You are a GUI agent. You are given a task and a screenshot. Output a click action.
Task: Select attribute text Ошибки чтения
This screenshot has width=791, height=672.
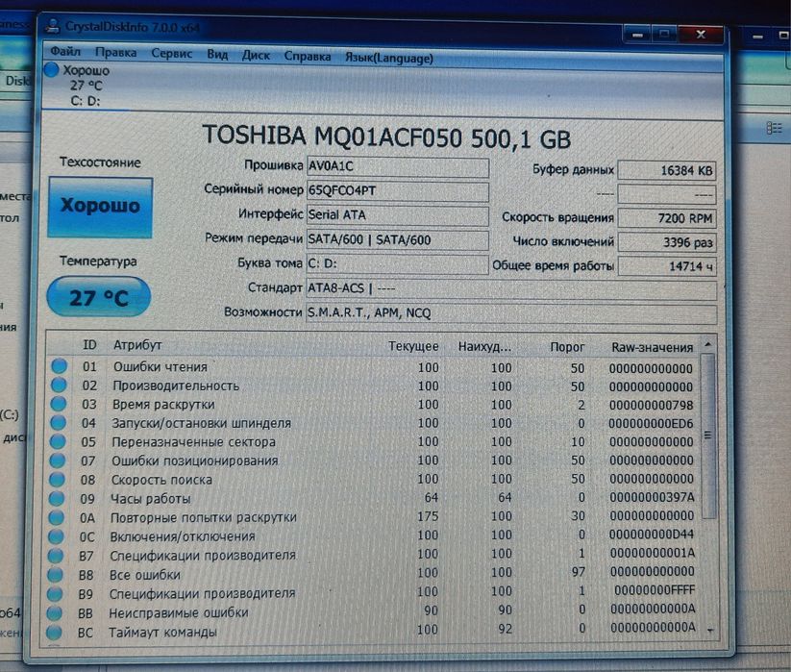160,367
